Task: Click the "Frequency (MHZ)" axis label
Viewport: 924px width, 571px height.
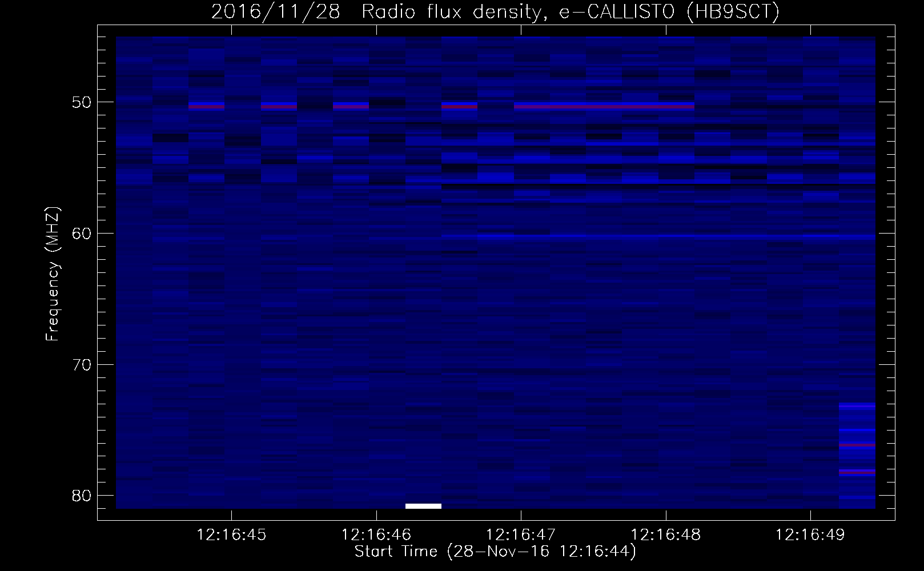Action: point(53,274)
